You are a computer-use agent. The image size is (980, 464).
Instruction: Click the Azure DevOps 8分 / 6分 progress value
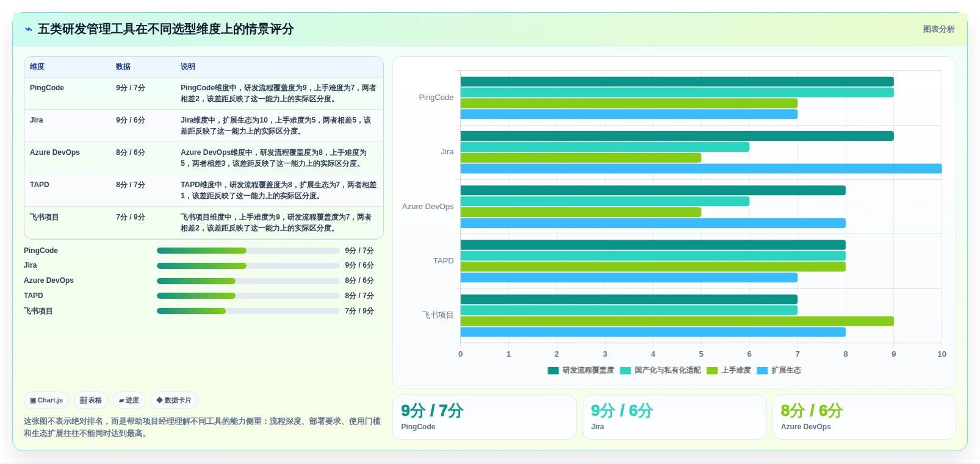(359, 281)
